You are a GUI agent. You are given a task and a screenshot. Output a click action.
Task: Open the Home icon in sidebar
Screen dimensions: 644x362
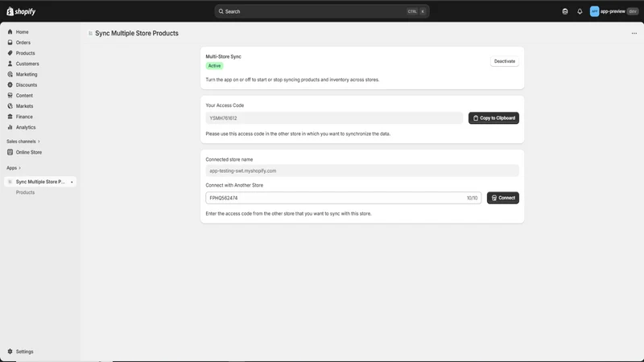click(10, 31)
